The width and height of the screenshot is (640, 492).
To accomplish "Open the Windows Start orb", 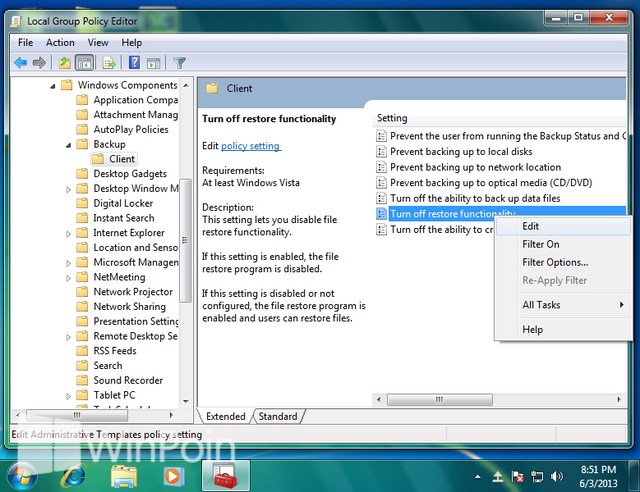I will 21,476.
